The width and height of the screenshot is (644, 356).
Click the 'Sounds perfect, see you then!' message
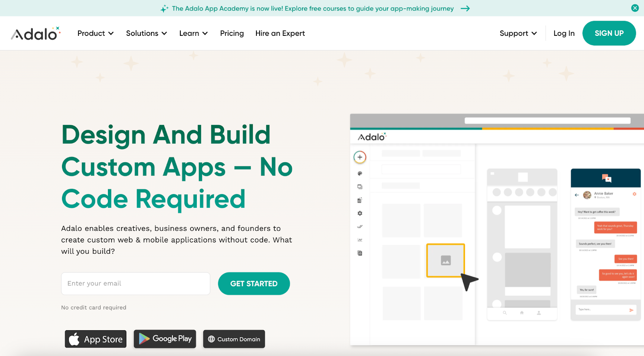[595, 244]
